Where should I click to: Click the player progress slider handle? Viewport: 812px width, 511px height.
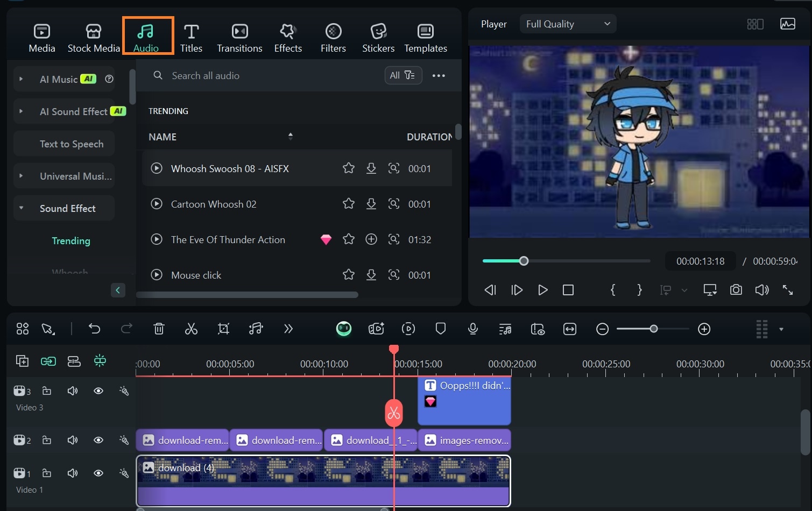click(x=524, y=261)
